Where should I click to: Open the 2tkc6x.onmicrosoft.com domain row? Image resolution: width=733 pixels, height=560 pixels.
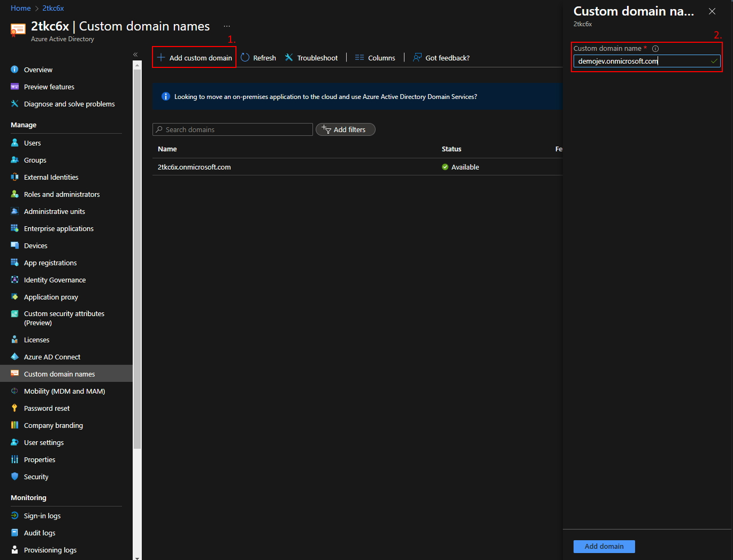coord(357,167)
